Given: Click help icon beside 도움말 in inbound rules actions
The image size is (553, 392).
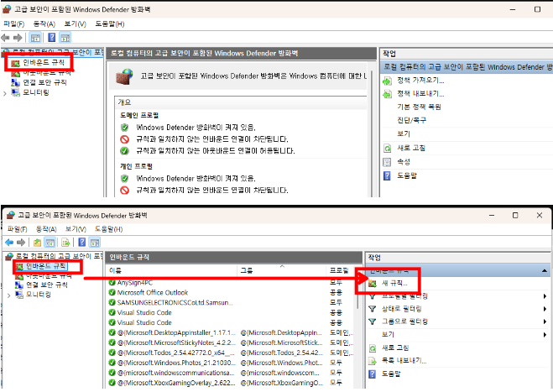Looking at the screenshot, I should click(x=372, y=374).
